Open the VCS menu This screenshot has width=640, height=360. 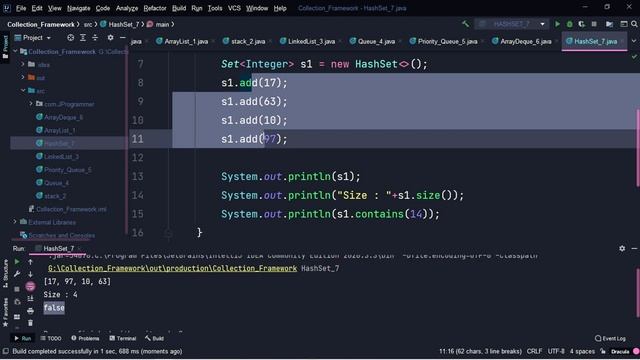[x=234, y=8]
